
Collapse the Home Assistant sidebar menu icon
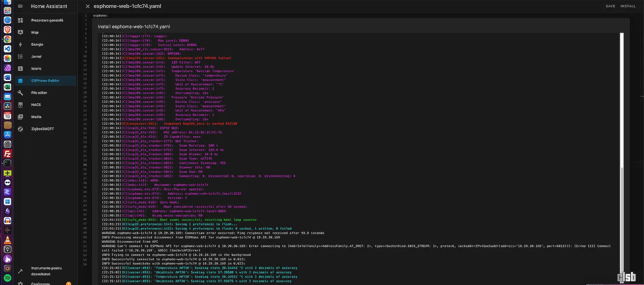click(x=20, y=6)
